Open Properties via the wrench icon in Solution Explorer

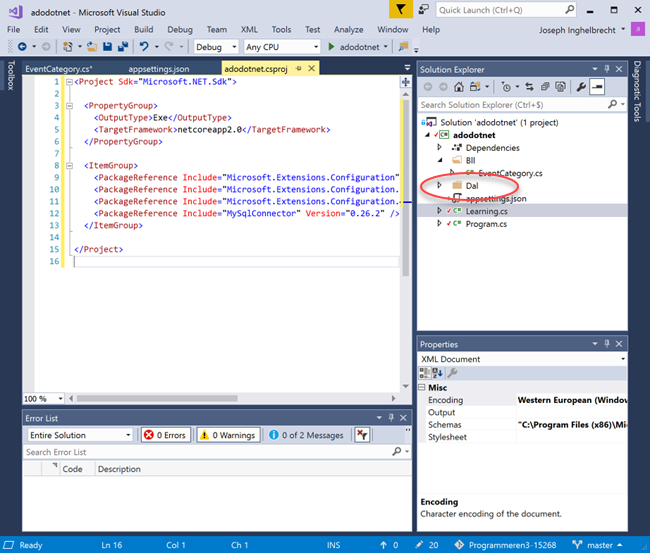tap(581, 87)
